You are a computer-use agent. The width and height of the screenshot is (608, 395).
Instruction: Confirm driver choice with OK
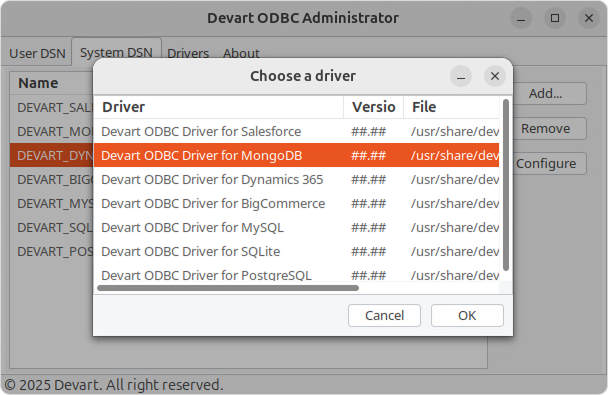(x=467, y=316)
